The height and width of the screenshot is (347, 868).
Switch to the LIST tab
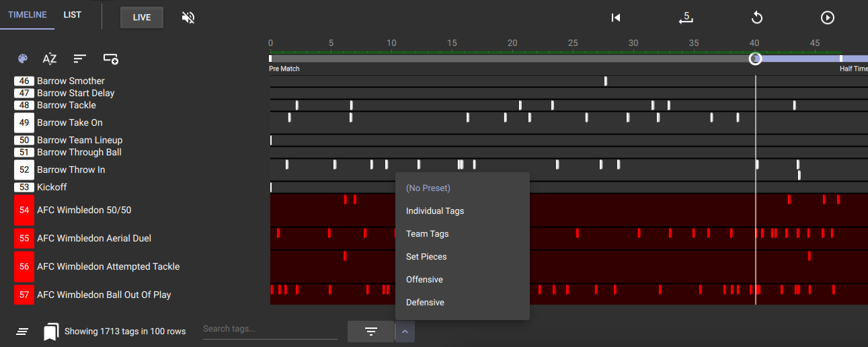point(73,15)
